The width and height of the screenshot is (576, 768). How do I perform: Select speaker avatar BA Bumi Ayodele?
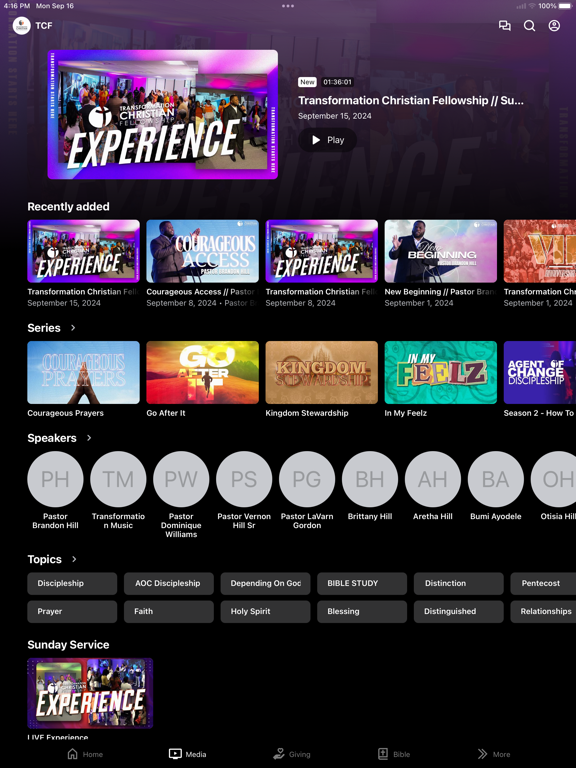495,479
